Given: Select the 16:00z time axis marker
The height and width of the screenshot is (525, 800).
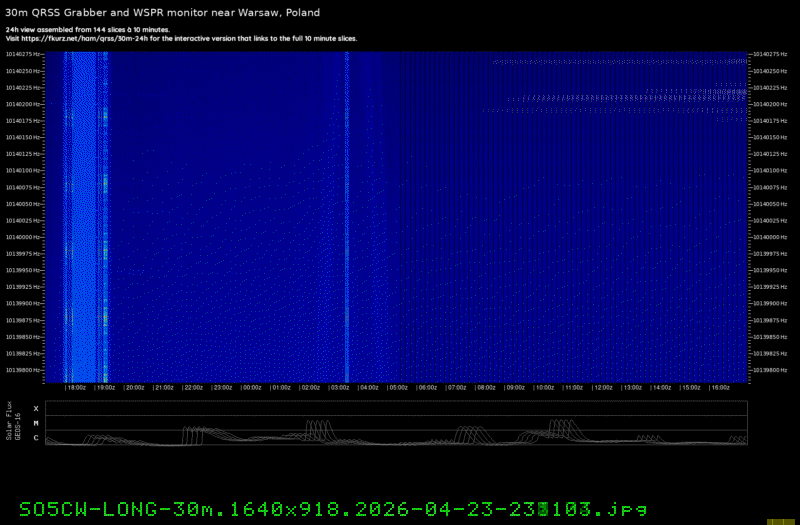Looking at the screenshot, I should point(721,387).
